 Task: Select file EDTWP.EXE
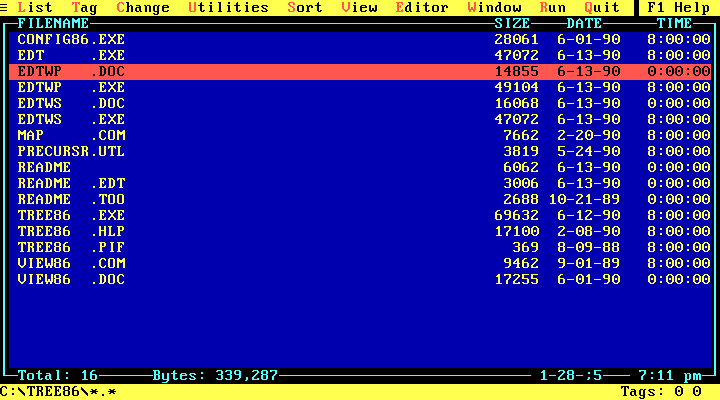coord(360,88)
